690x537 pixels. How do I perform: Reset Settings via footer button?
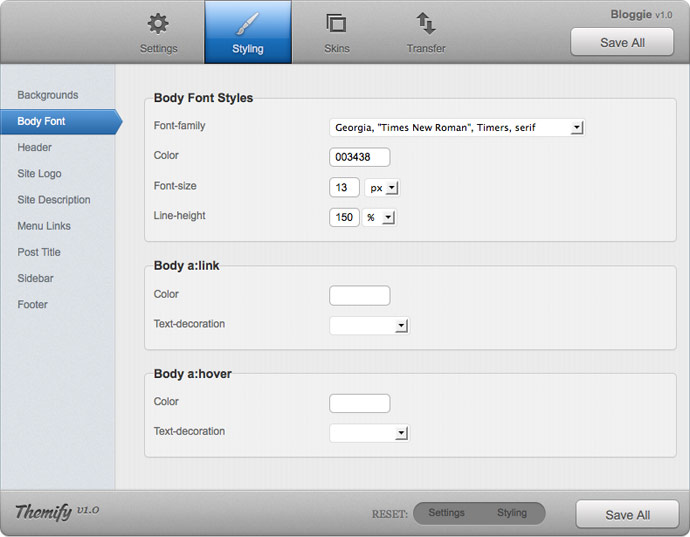pyautogui.click(x=446, y=513)
